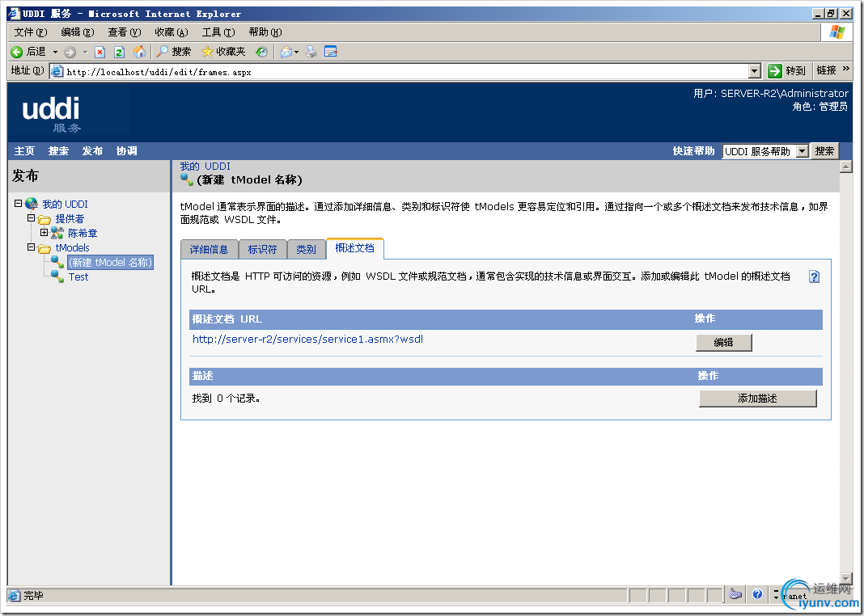The width and height of the screenshot is (864, 616).
Task: Go to Home page icon
Action: point(140,52)
